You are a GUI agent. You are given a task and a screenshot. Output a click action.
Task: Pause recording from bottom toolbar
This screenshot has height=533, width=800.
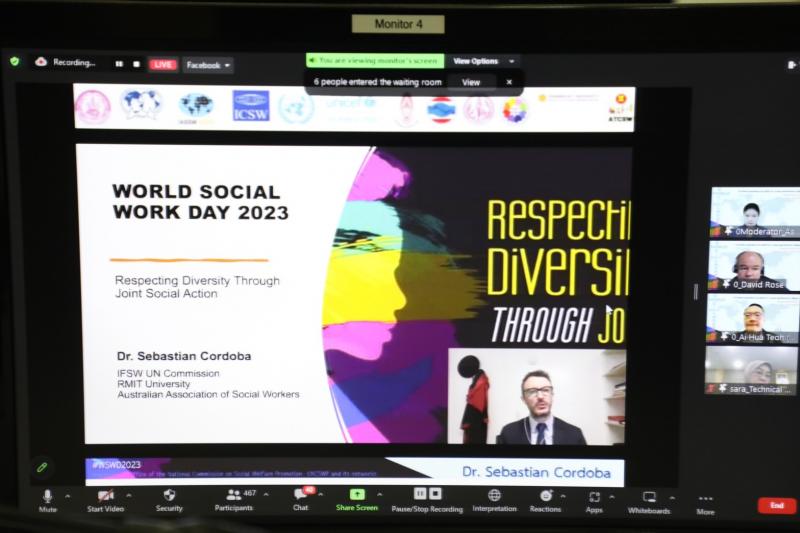(x=419, y=494)
